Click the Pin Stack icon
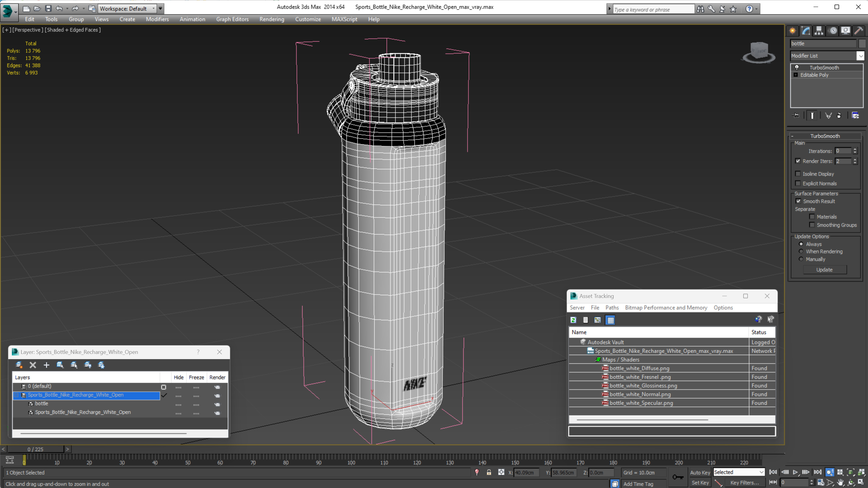Screen dimensions: 868x488 coord(796,116)
